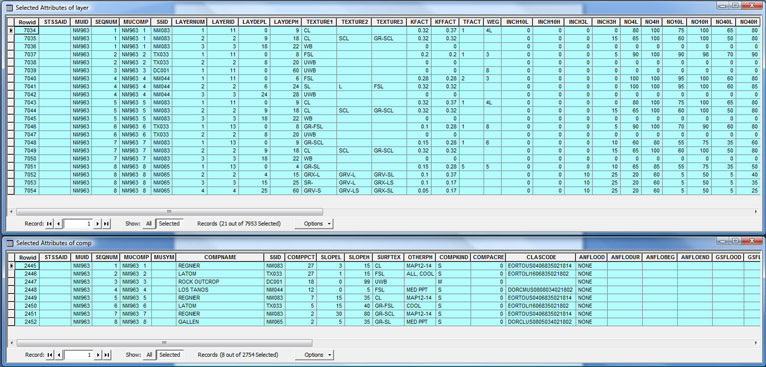Click LOS TANOS component name cell
This screenshot has height=367, width=766.
tap(220, 289)
